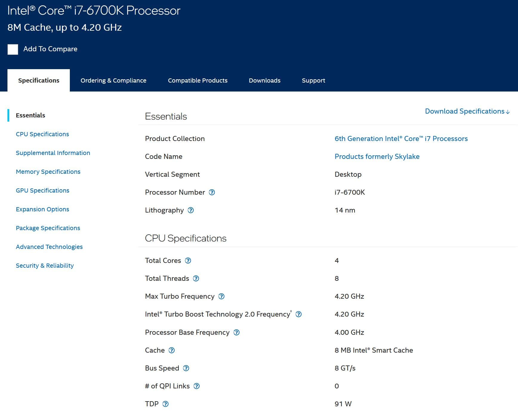Click the Total Cores help icon
The image size is (518, 420).
[x=188, y=261]
